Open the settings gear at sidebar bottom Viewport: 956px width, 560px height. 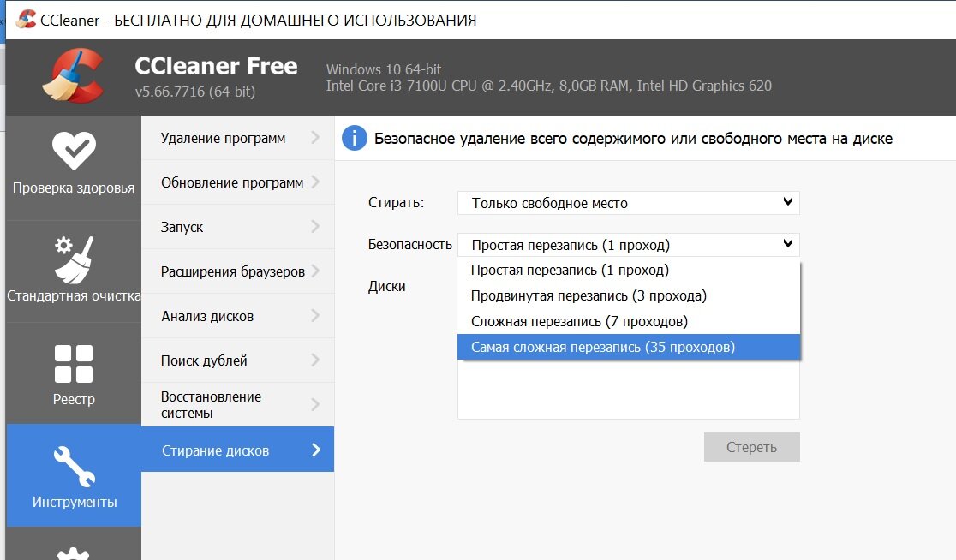coord(73,552)
